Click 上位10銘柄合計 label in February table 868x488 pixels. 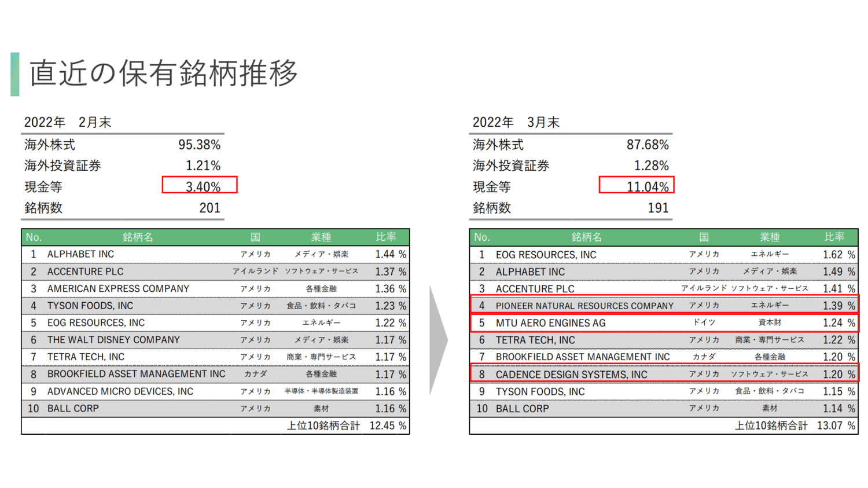point(323,426)
